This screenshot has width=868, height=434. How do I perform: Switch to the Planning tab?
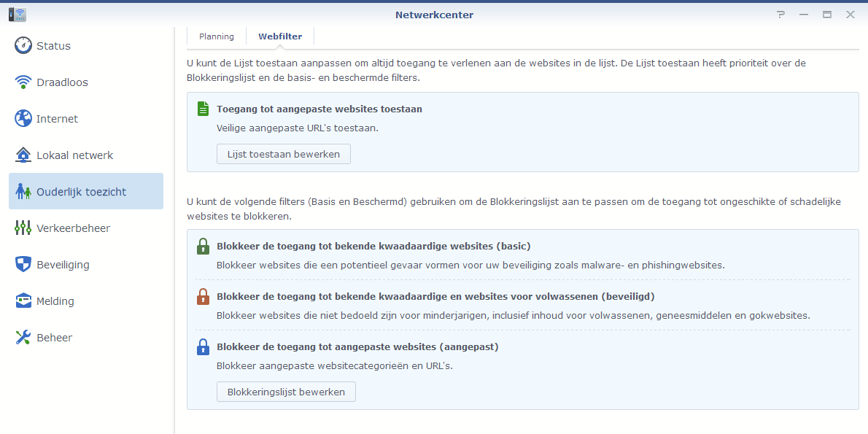tap(216, 36)
